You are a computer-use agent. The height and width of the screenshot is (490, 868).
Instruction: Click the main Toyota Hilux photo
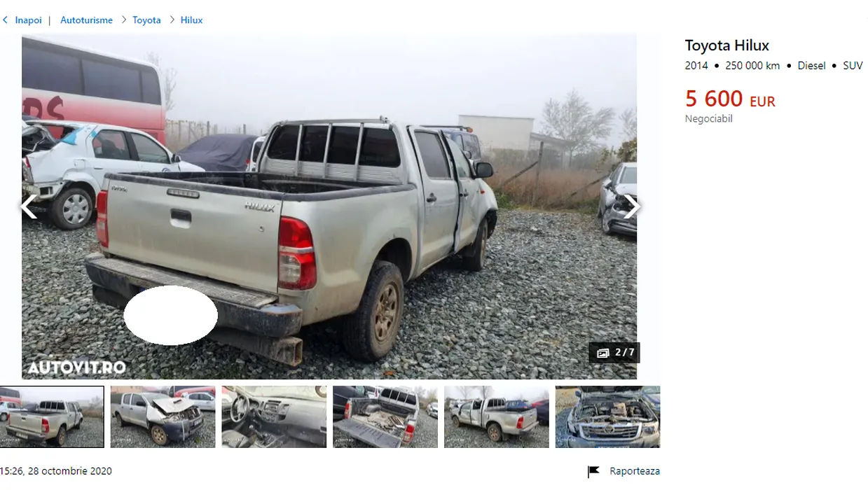[x=329, y=206]
